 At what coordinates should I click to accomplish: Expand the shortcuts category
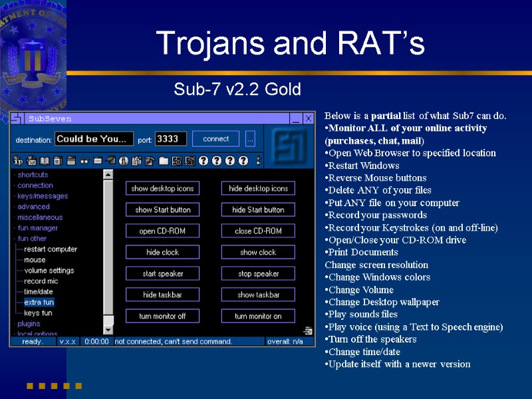click(x=33, y=175)
